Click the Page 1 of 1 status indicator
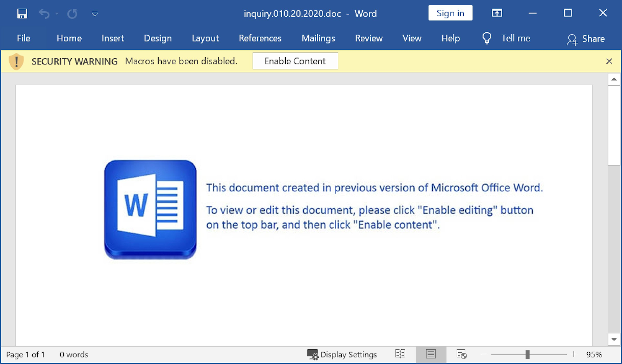This screenshot has height=364, width=622. (x=26, y=355)
